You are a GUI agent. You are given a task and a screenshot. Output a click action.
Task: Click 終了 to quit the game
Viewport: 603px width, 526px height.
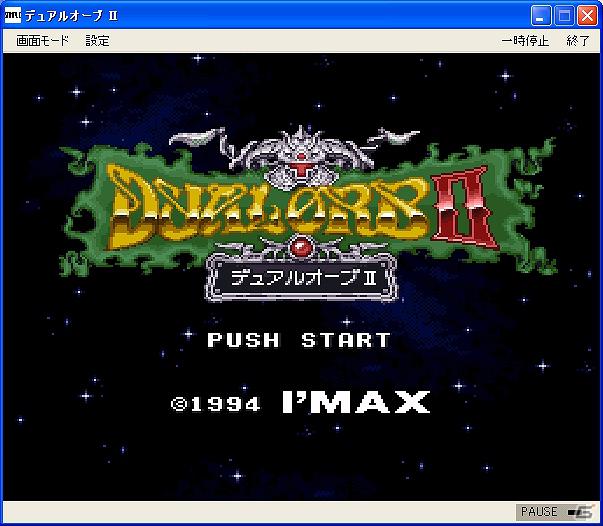coord(578,40)
